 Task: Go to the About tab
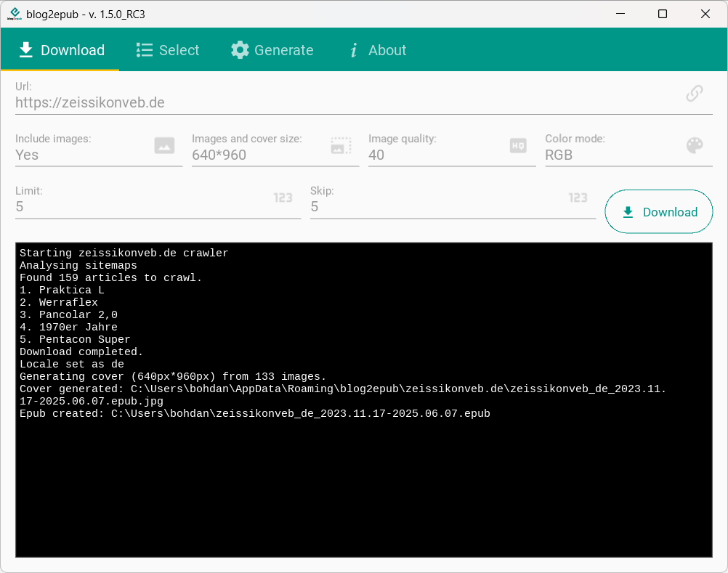click(x=377, y=50)
